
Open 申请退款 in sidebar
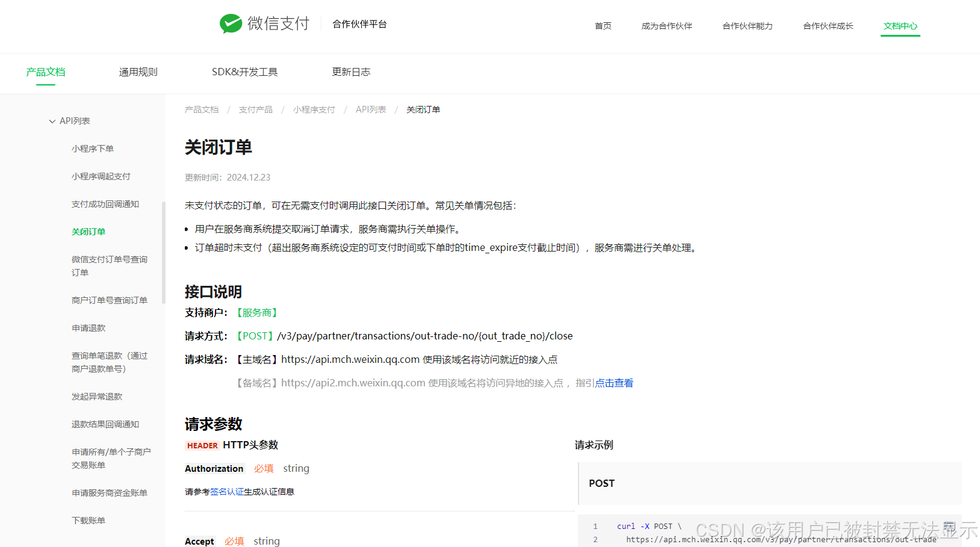tap(88, 328)
